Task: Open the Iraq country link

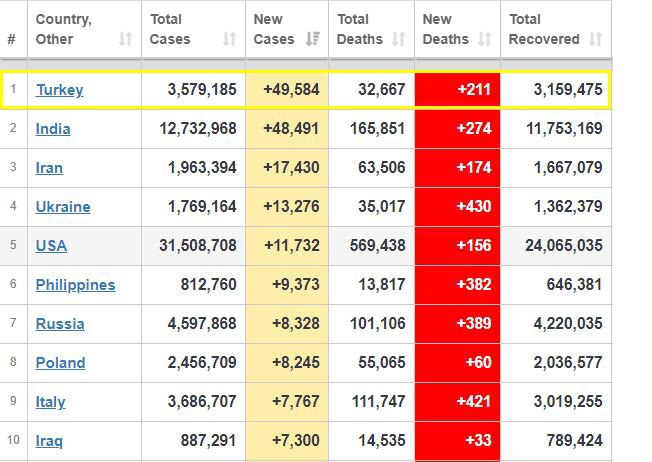Action: click(x=49, y=441)
